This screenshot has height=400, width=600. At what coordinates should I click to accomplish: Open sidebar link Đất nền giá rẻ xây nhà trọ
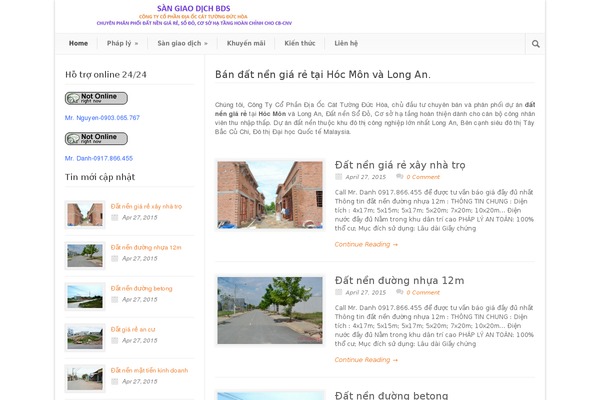pyautogui.click(x=146, y=206)
